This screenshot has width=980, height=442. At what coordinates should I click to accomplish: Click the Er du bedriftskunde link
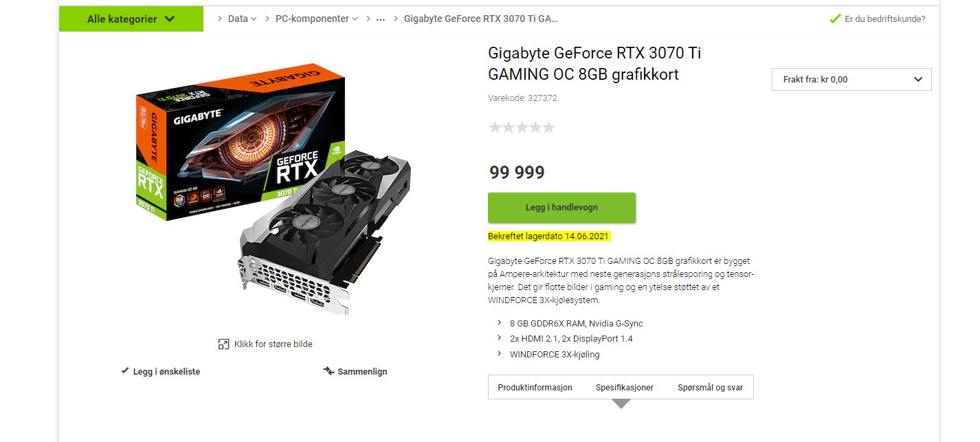(x=885, y=19)
